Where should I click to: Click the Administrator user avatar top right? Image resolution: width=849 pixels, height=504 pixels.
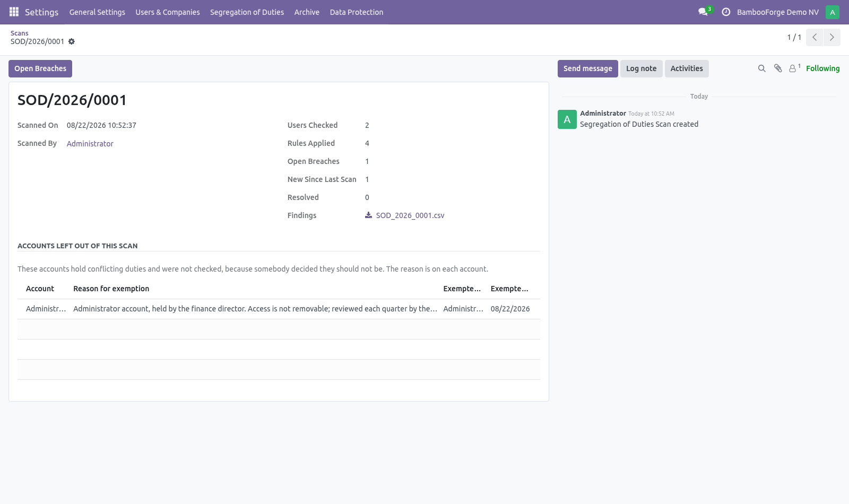833,12
